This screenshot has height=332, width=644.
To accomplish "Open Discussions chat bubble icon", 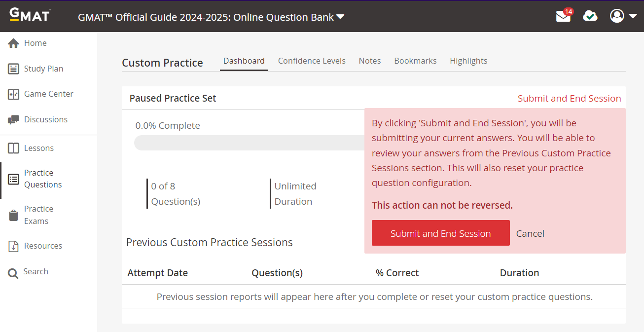I will tap(14, 120).
